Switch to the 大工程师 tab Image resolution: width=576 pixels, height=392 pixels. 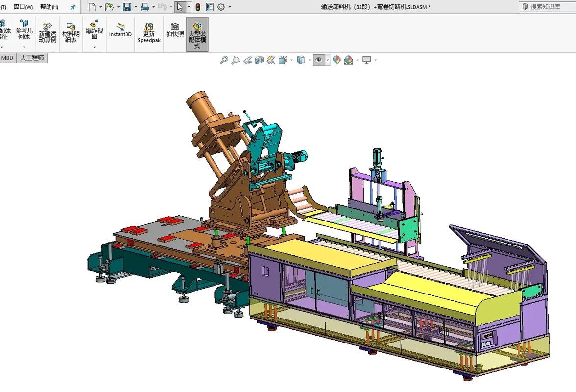[32, 58]
